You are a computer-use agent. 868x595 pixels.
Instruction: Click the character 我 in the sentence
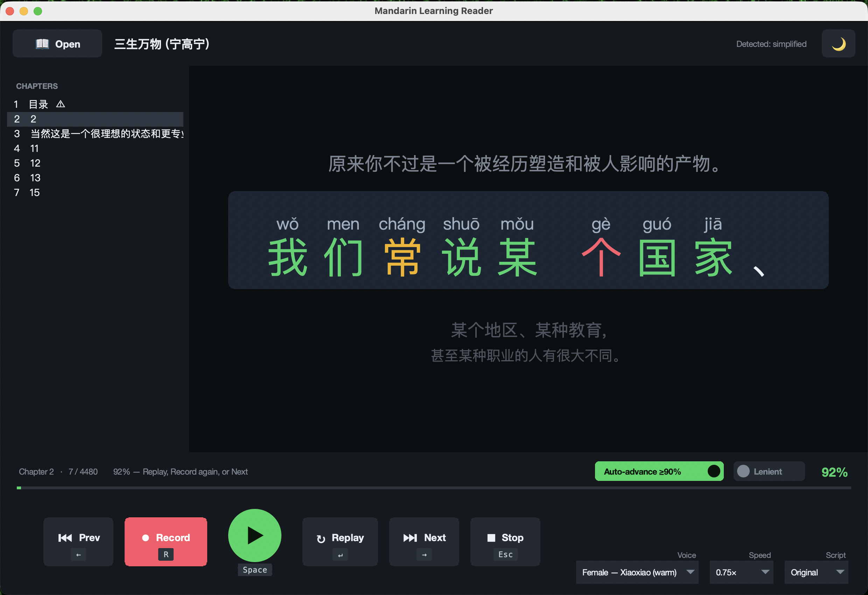(x=288, y=258)
